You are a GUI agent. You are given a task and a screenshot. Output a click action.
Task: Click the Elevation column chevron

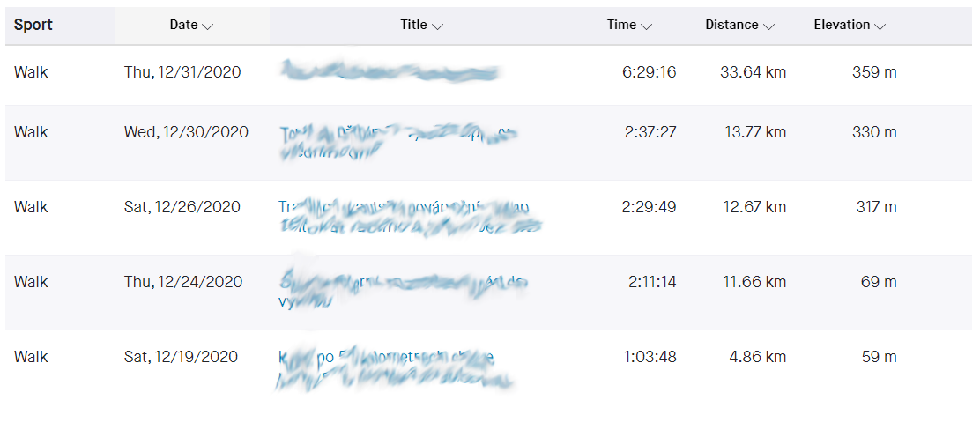pyautogui.click(x=880, y=26)
